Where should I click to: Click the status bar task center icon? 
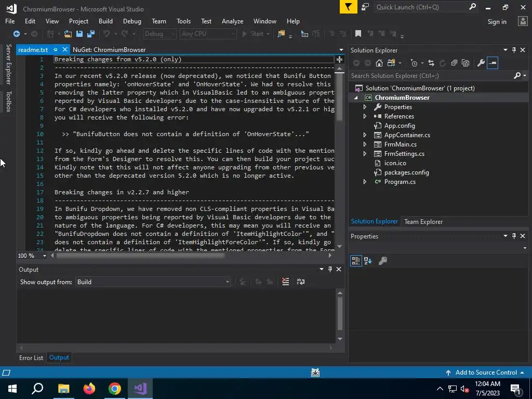[x=315, y=373]
